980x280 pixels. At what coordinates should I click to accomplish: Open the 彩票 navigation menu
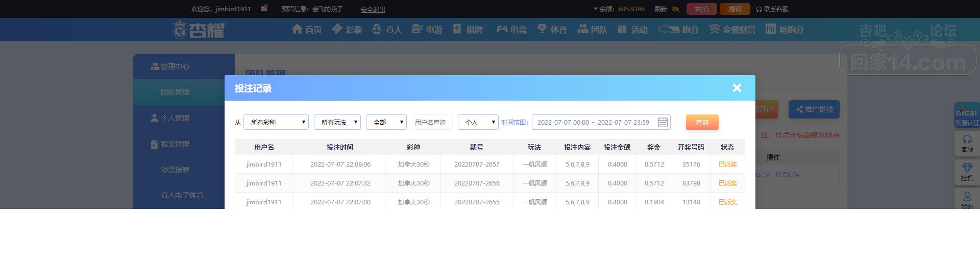click(347, 30)
